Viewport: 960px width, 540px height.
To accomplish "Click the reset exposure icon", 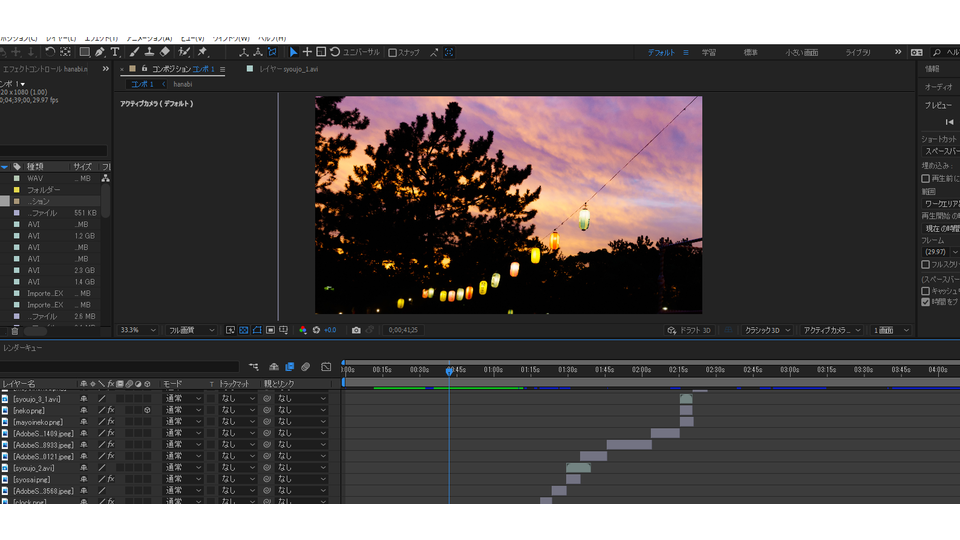I will click(x=316, y=330).
